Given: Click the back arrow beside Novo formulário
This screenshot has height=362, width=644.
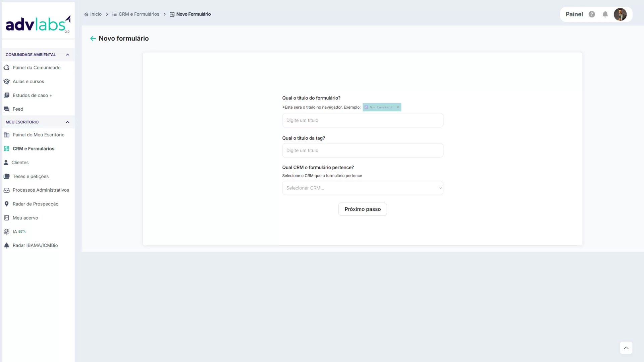Looking at the screenshot, I should tap(93, 39).
